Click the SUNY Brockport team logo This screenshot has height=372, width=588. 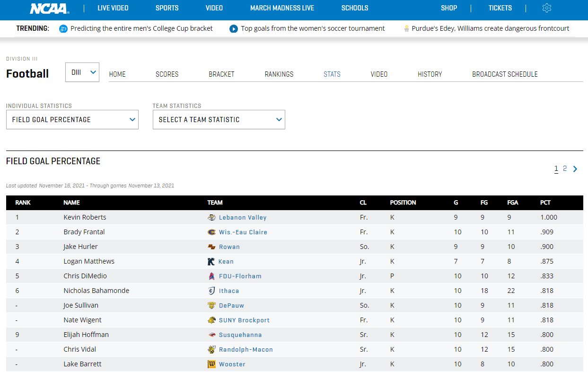pos(212,320)
